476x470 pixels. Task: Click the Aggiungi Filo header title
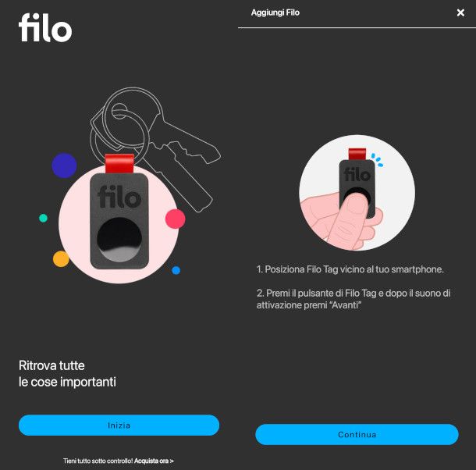[x=275, y=12]
